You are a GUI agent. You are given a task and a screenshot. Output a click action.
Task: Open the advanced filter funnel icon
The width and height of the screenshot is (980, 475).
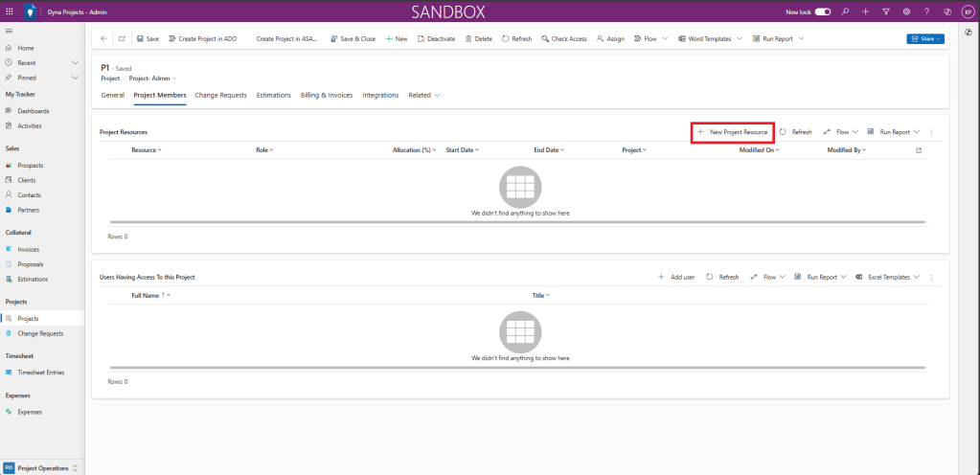pos(885,11)
